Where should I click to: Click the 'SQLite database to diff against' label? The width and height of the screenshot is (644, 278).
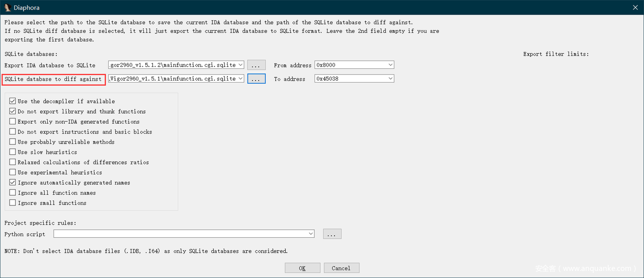point(53,79)
